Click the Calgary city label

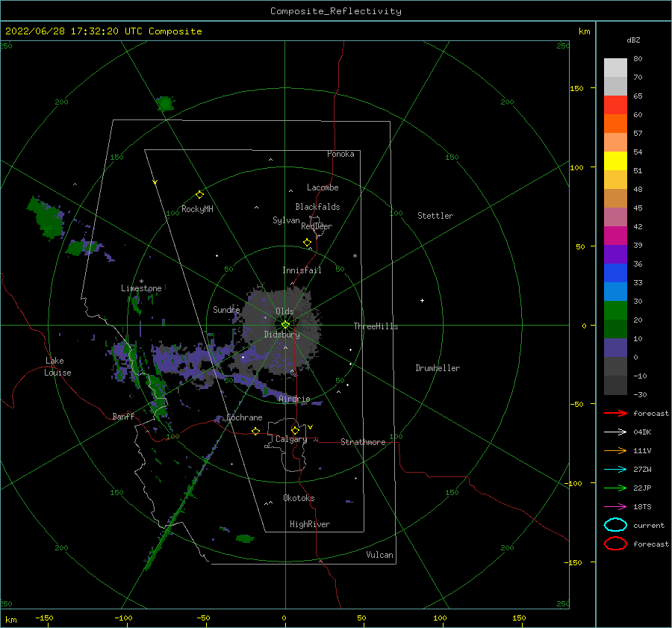coord(291,439)
